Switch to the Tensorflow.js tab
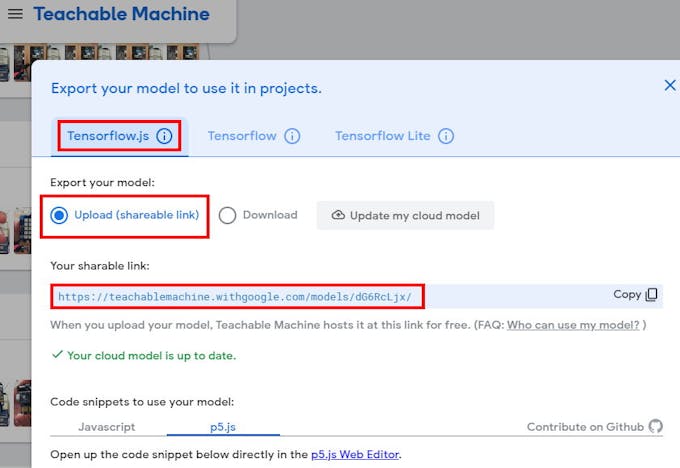Image resolution: width=680 pixels, height=468 pixels. (x=119, y=136)
